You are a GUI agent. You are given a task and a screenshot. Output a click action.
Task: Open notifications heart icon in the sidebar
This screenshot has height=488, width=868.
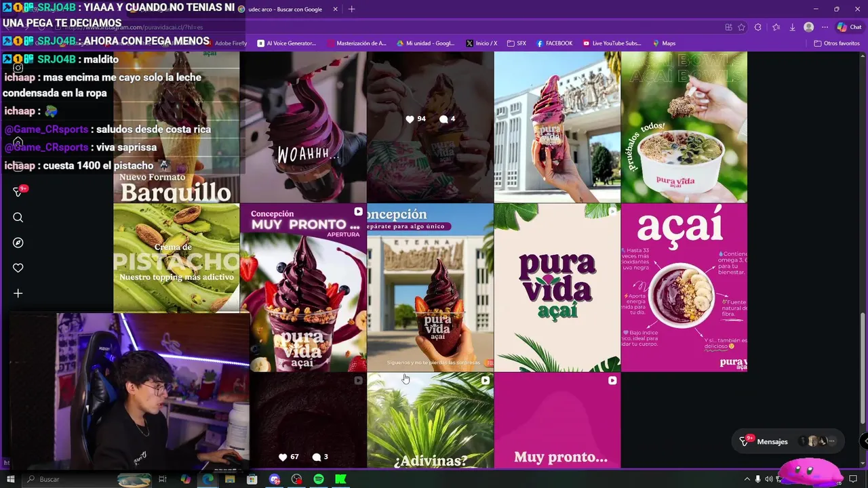click(x=18, y=268)
